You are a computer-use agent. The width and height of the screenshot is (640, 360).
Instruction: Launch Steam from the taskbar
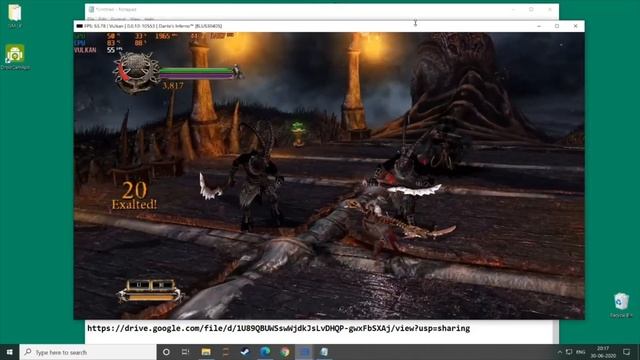coord(245,352)
